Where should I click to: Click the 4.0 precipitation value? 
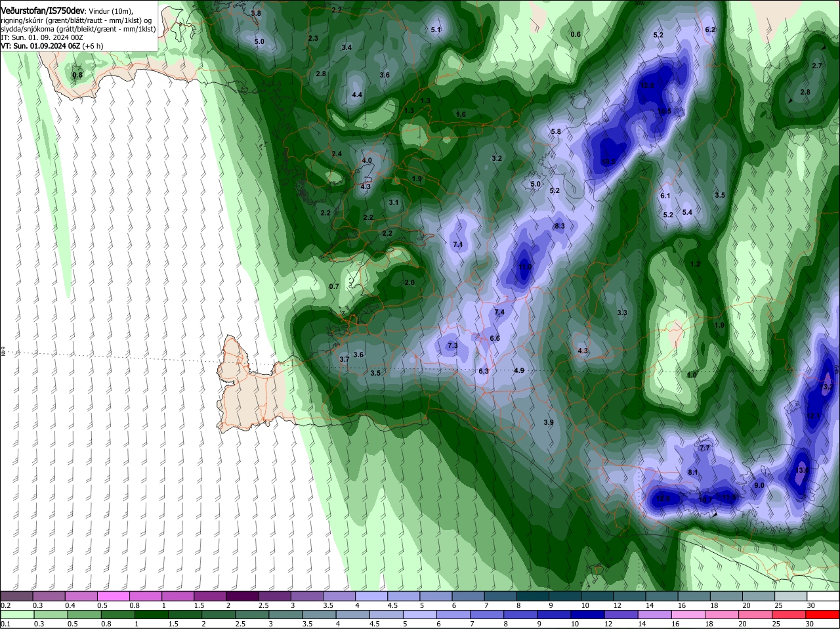click(367, 160)
